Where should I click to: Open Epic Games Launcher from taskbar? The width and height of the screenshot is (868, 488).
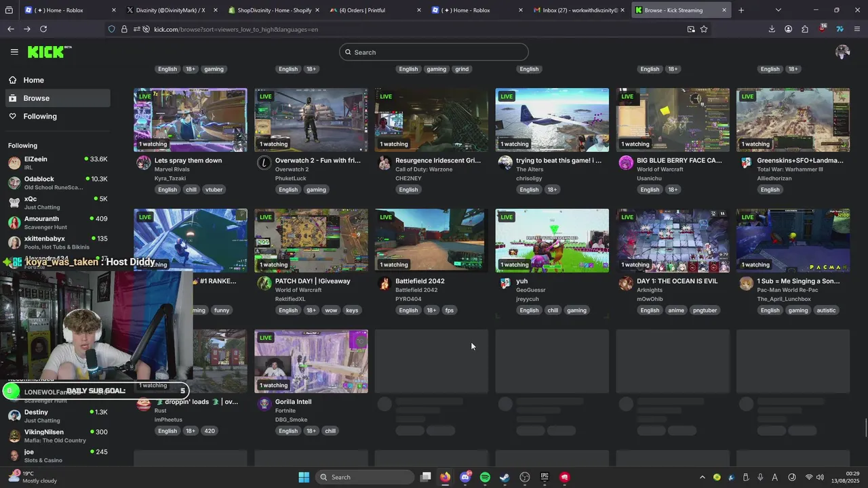[545, 477]
